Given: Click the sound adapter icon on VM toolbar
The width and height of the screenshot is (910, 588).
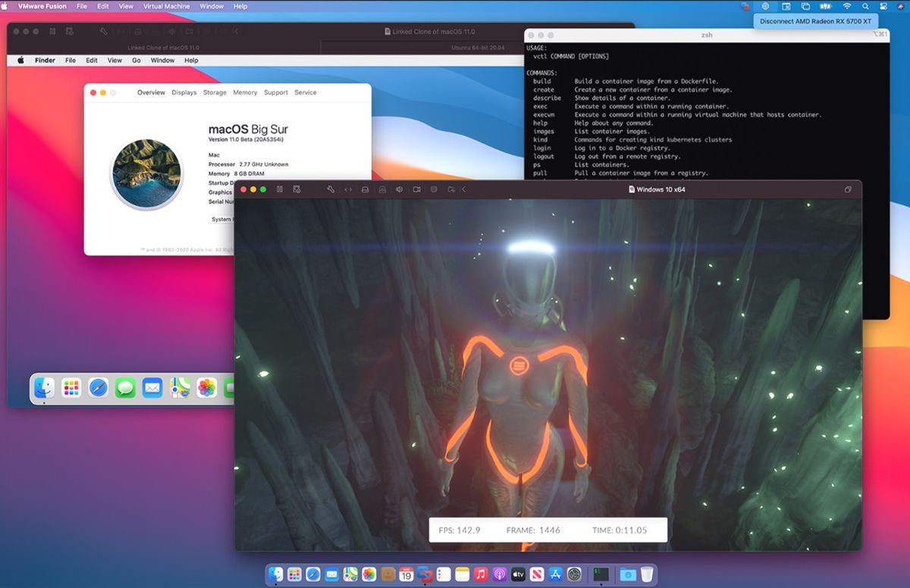Looking at the screenshot, I should click(x=398, y=189).
